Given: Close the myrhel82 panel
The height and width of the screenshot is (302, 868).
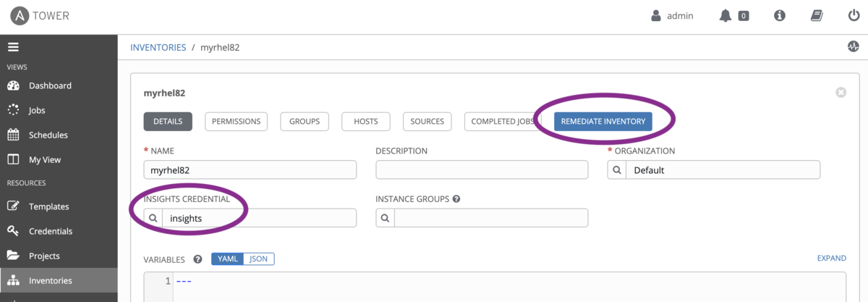Looking at the screenshot, I should coord(841,93).
